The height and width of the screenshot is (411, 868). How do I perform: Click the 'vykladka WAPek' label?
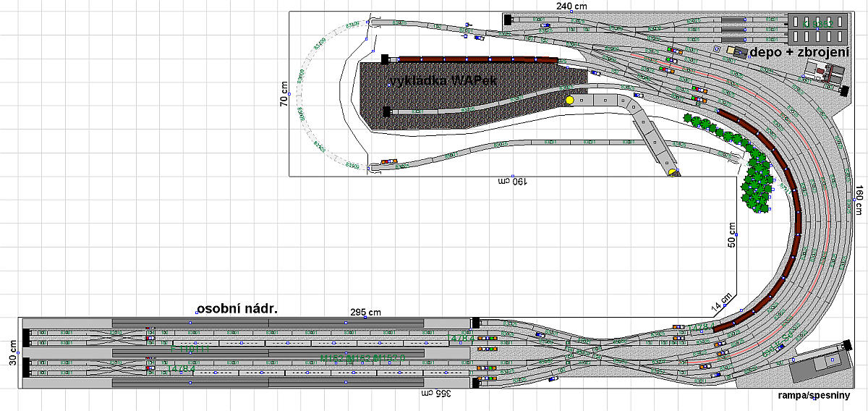pyautogui.click(x=443, y=80)
